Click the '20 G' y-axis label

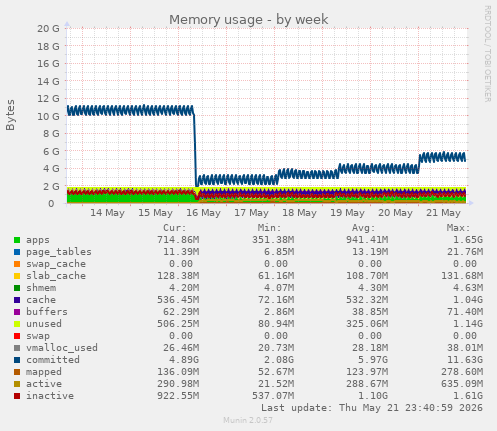point(48,29)
